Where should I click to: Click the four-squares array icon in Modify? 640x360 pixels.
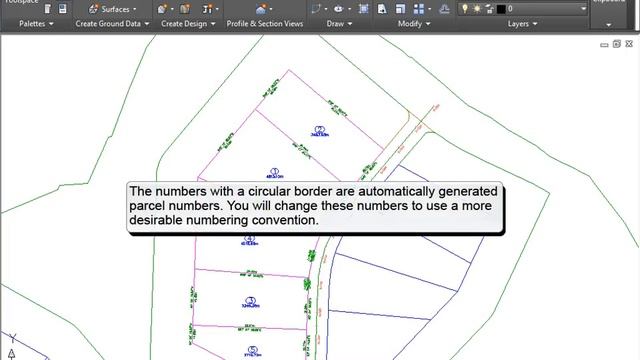tap(419, 9)
